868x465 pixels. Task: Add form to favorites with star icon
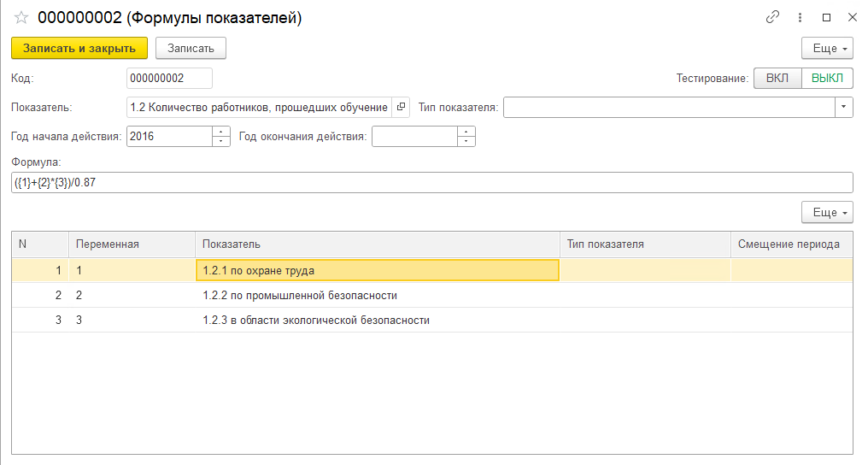pyautogui.click(x=22, y=18)
